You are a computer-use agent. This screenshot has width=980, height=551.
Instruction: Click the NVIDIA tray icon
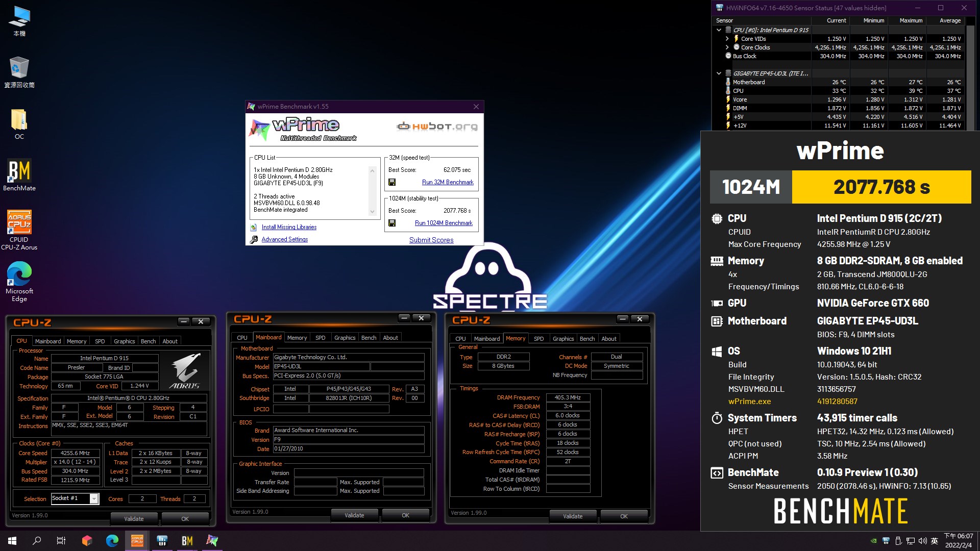point(874,541)
